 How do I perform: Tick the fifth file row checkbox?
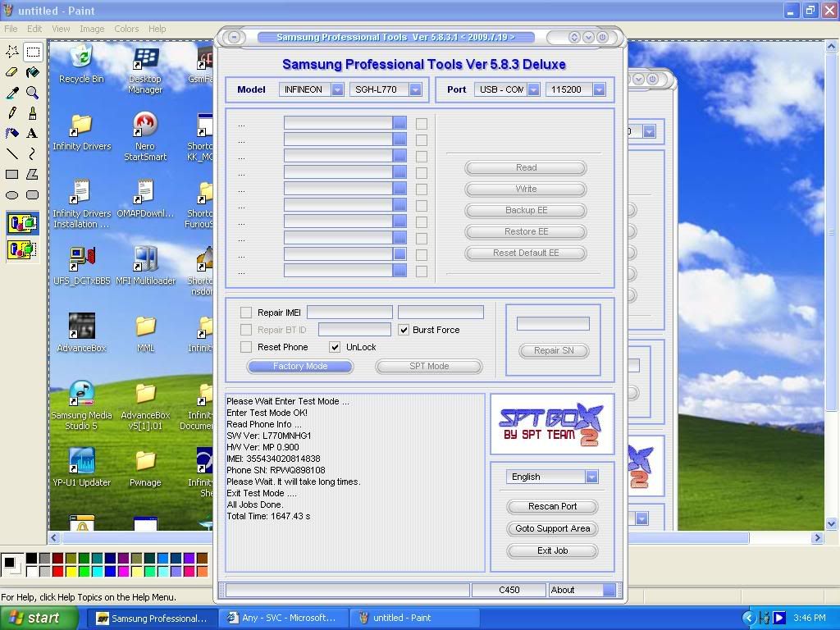point(422,189)
